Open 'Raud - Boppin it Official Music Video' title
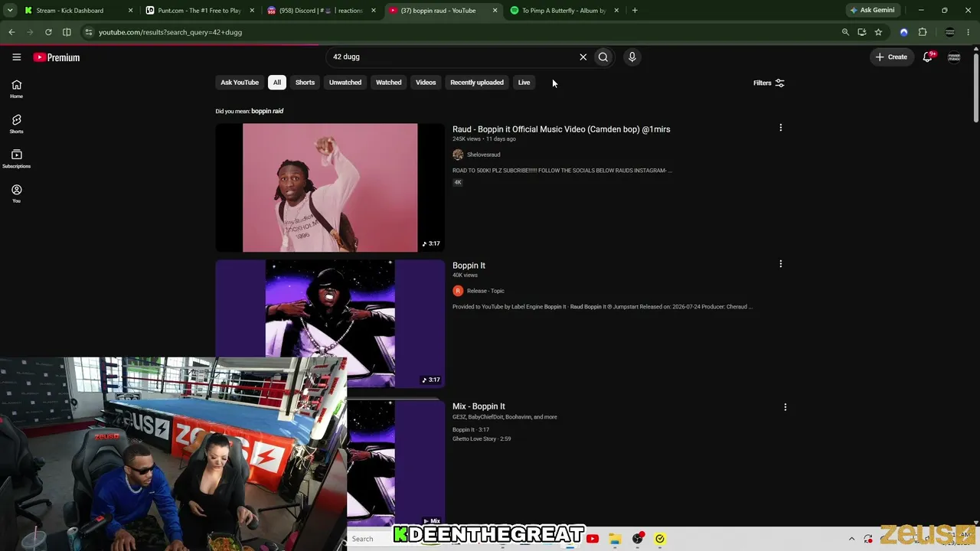980x551 pixels. point(561,129)
